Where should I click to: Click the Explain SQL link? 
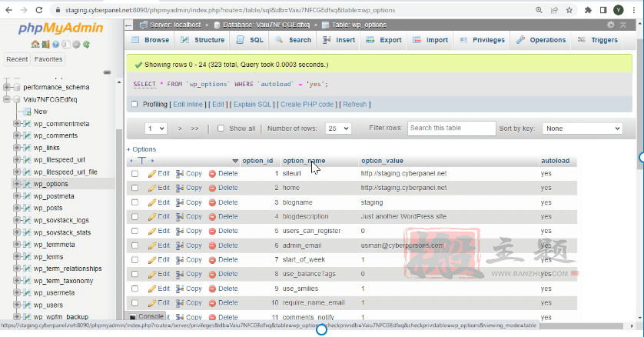(253, 105)
